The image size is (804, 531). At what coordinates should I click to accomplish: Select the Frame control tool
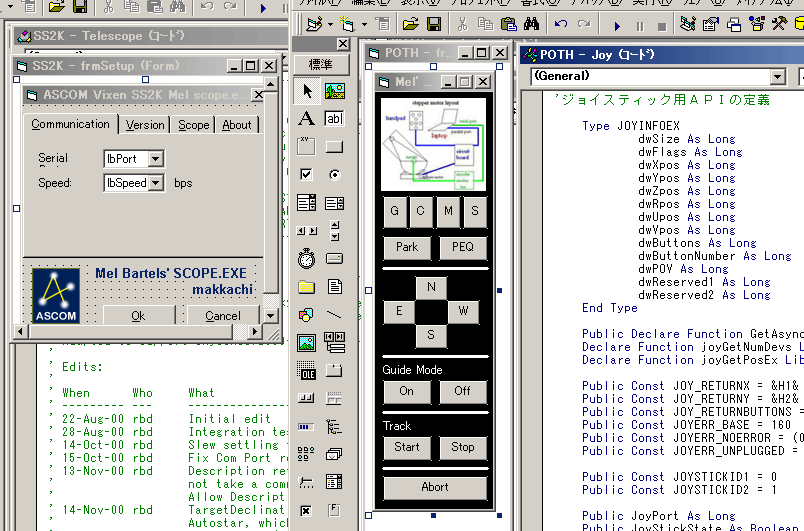[x=307, y=147]
